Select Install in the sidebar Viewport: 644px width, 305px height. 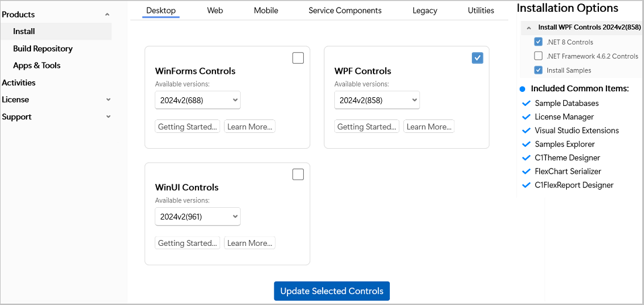56,31
